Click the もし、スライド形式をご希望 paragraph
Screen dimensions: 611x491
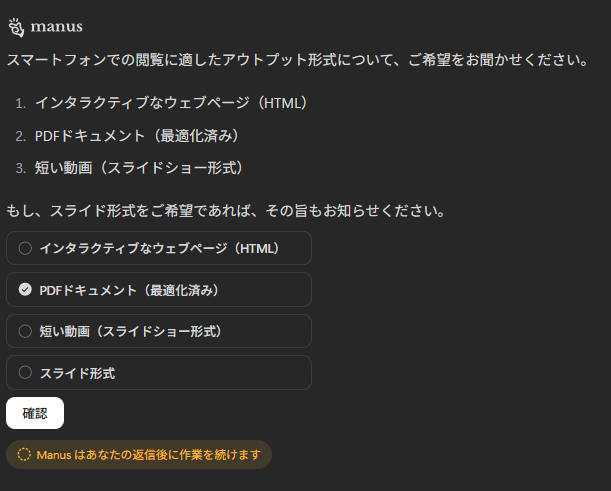(226, 211)
